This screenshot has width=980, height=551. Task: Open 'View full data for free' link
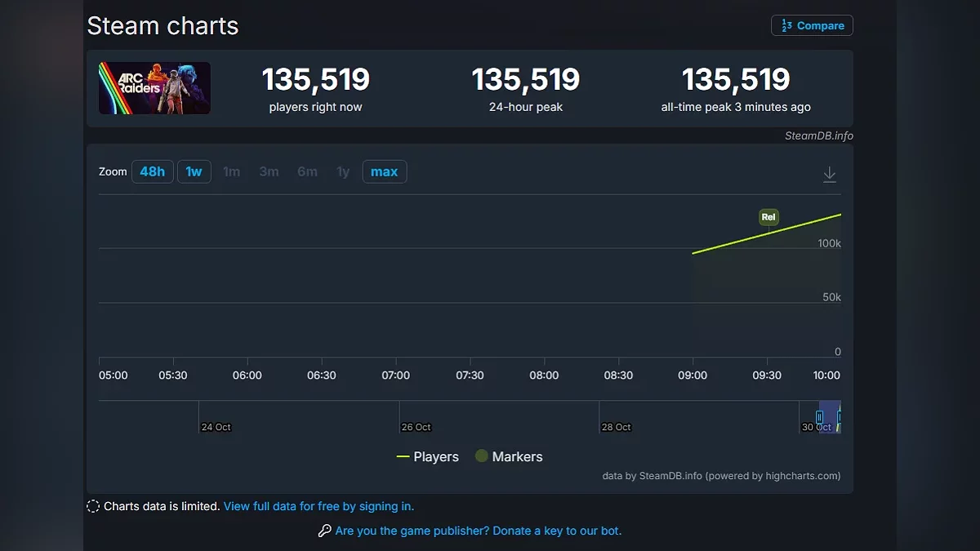pos(318,506)
